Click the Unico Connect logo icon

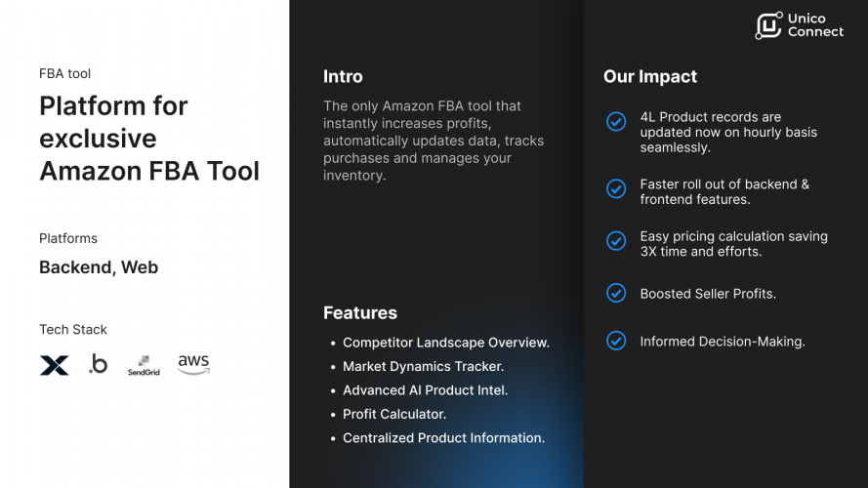click(769, 25)
